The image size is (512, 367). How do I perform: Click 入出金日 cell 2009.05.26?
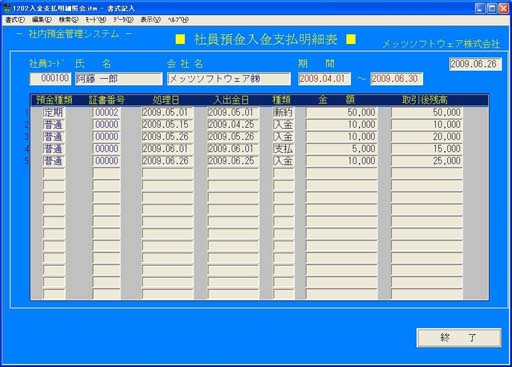(233, 137)
